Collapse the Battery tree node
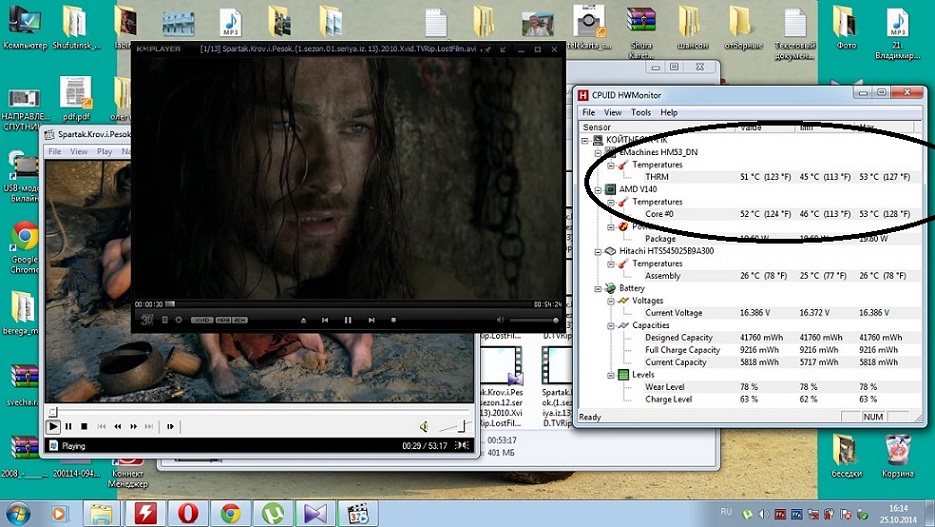The image size is (935, 527). coord(598,289)
